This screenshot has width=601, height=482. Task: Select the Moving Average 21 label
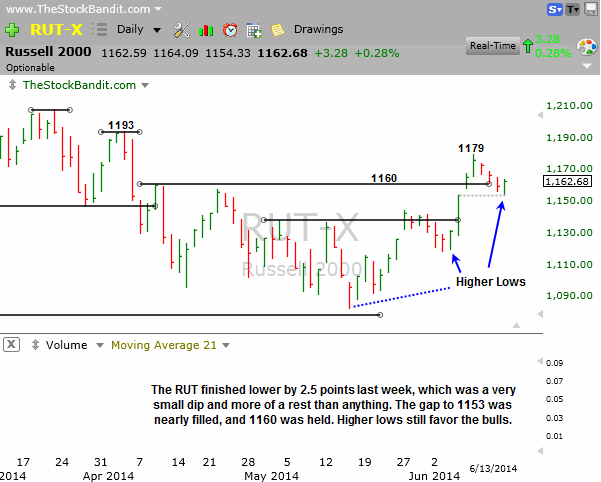coord(164,345)
